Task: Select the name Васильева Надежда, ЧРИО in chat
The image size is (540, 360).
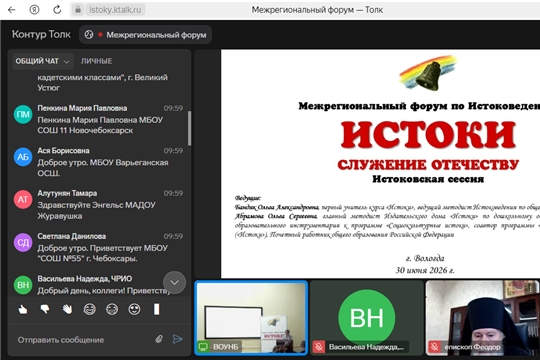Action: (85, 279)
